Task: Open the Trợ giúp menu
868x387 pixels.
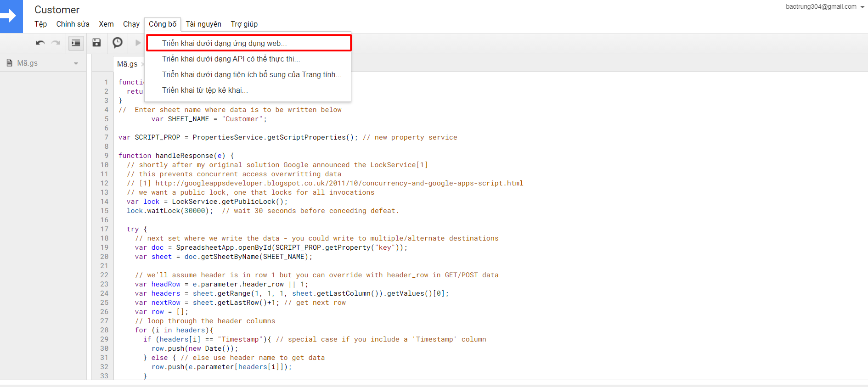Action: [x=244, y=24]
